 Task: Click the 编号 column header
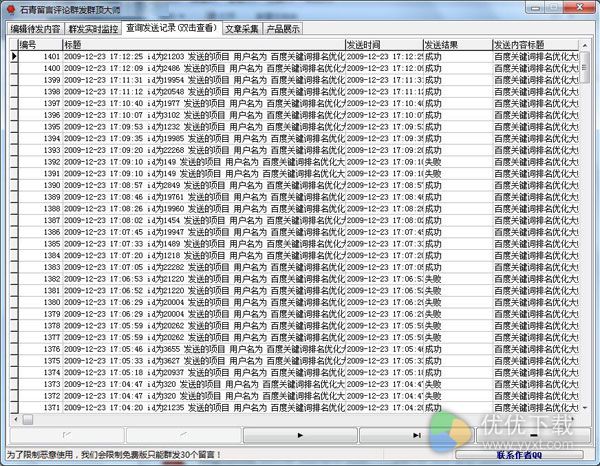tap(40, 45)
